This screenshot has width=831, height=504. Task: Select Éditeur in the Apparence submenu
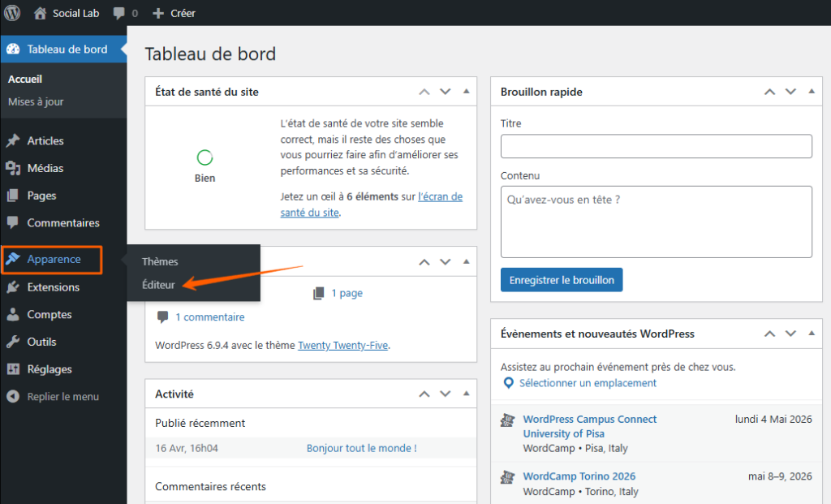pyautogui.click(x=158, y=285)
